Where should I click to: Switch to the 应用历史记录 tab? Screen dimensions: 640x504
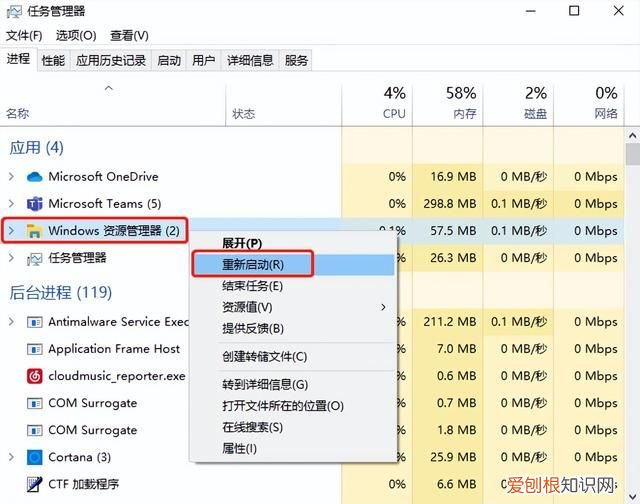[111, 60]
